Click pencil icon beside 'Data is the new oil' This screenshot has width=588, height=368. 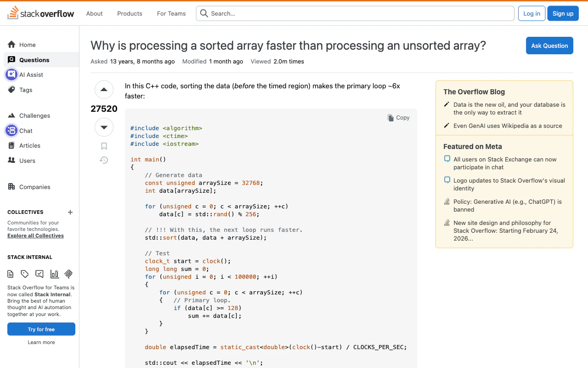(x=447, y=104)
